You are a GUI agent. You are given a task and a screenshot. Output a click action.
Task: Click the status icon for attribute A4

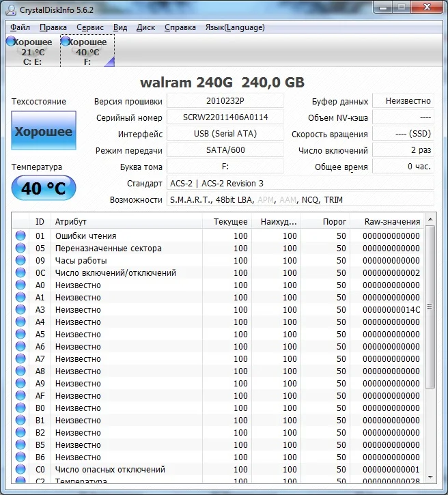(20, 322)
